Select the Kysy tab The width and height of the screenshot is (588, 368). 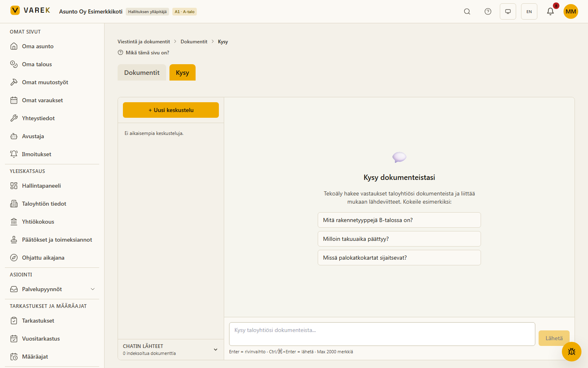[x=183, y=72]
